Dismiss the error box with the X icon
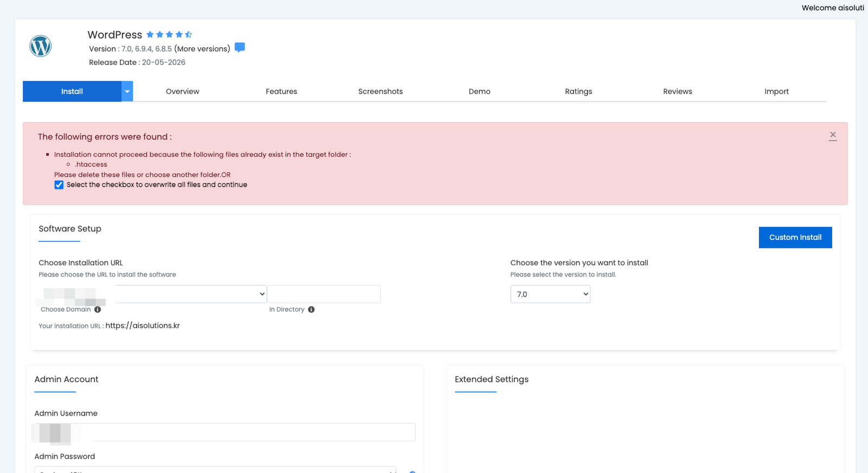868x473 pixels. (833, 136)
